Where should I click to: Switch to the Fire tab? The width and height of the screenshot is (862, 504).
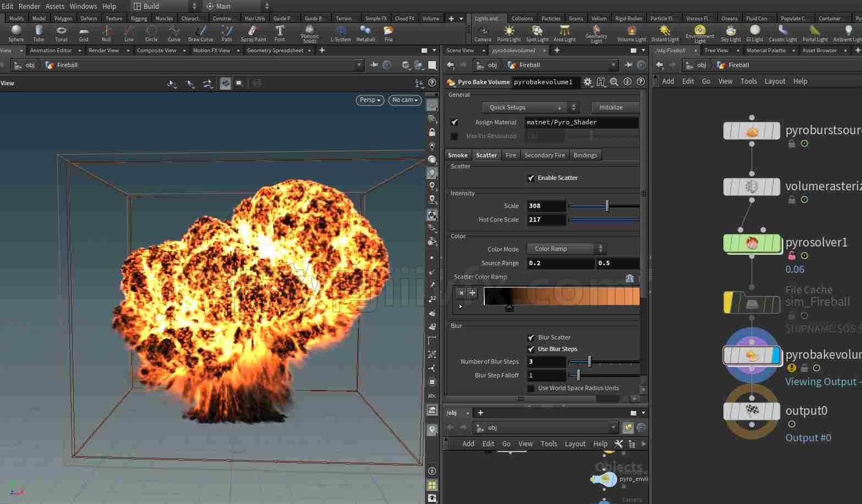[511, 155]
